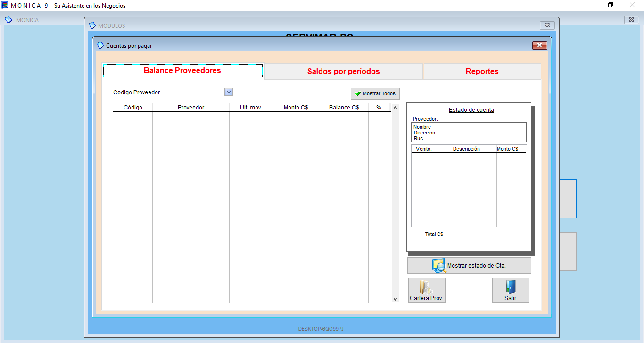Exit using the Salir button

pos(511,290)
